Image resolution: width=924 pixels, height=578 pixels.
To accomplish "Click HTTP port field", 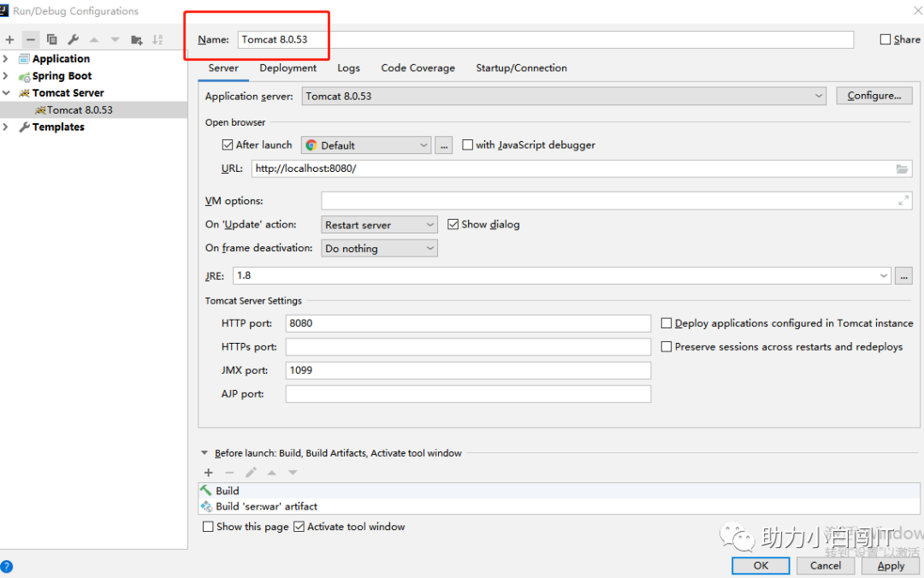I will coord(469,323).
